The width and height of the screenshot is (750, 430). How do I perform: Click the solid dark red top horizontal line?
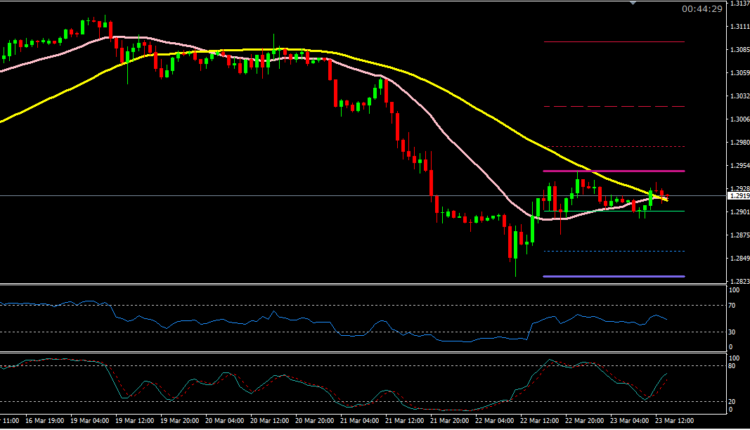[598, 42]
